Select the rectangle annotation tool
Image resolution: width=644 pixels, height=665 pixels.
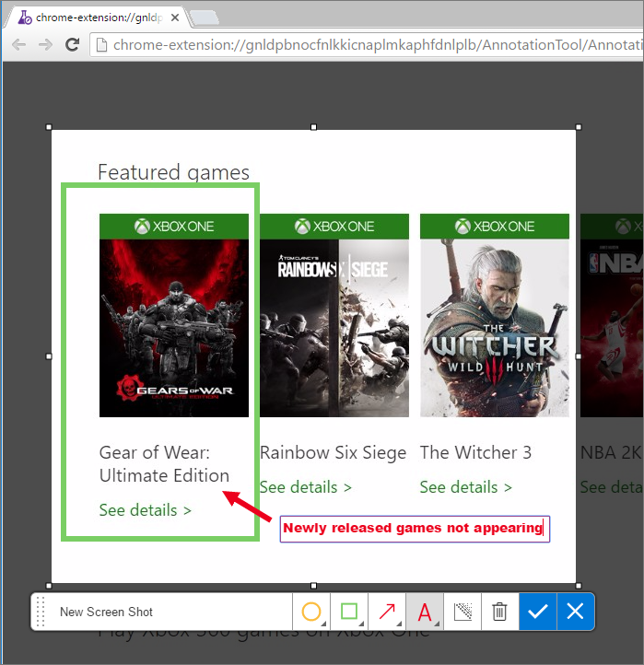349,612
